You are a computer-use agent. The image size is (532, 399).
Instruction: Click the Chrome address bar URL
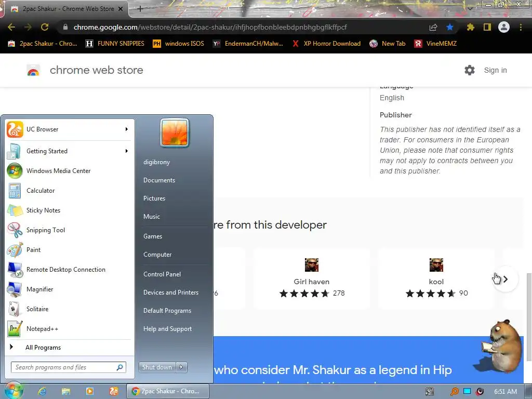click(x=210, y=27)
